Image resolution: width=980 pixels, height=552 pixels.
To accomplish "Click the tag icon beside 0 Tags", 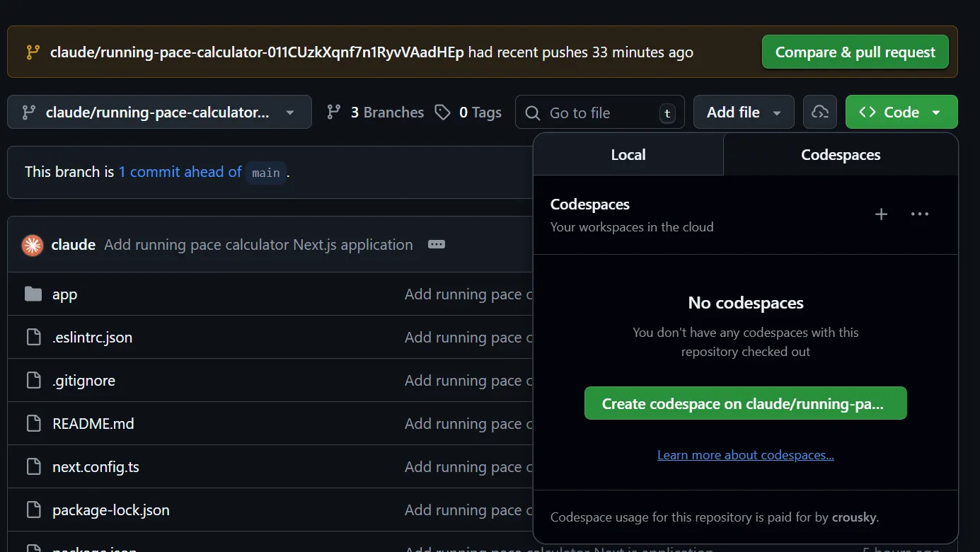I will tap(443, 113).
